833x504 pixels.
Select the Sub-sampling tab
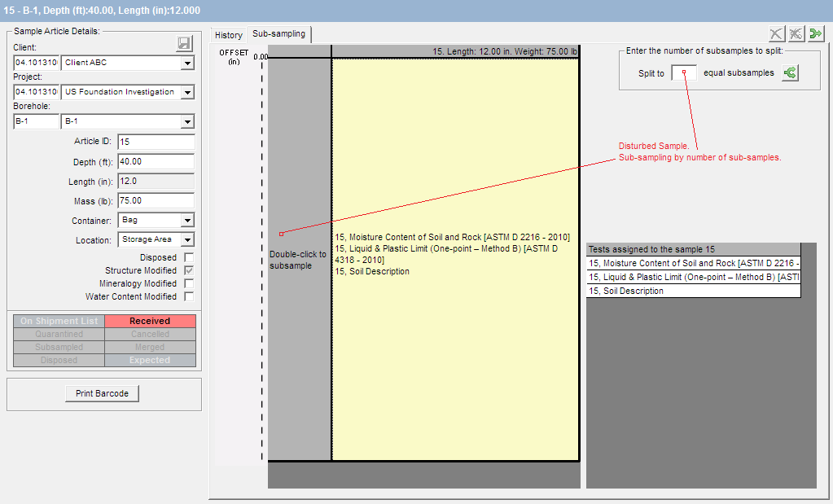click(x=278, y=34)
